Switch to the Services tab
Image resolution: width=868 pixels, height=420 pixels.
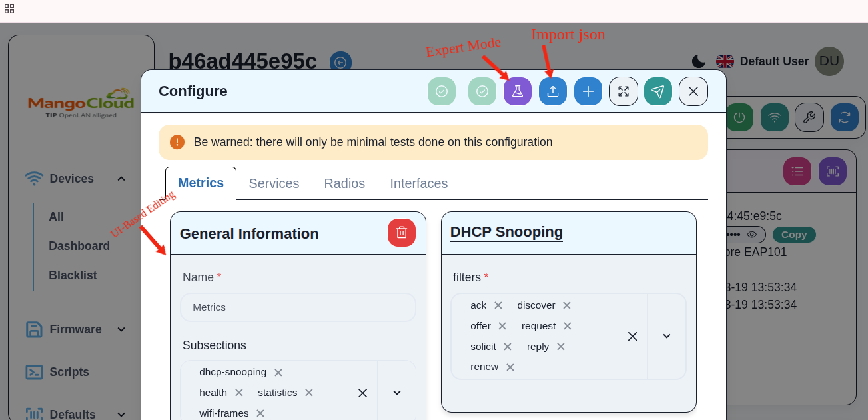pyautogui.click(x=274, y=183)
